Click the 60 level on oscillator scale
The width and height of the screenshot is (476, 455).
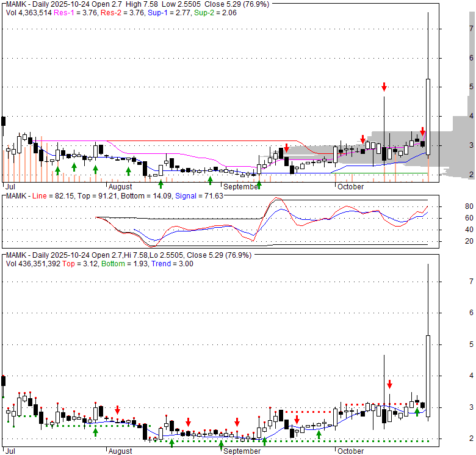coord(469,218)
